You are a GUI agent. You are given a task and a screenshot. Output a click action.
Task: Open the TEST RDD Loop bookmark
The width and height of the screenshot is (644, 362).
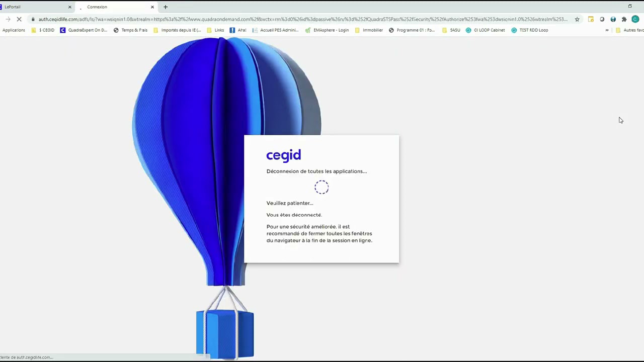pos(529,30)
